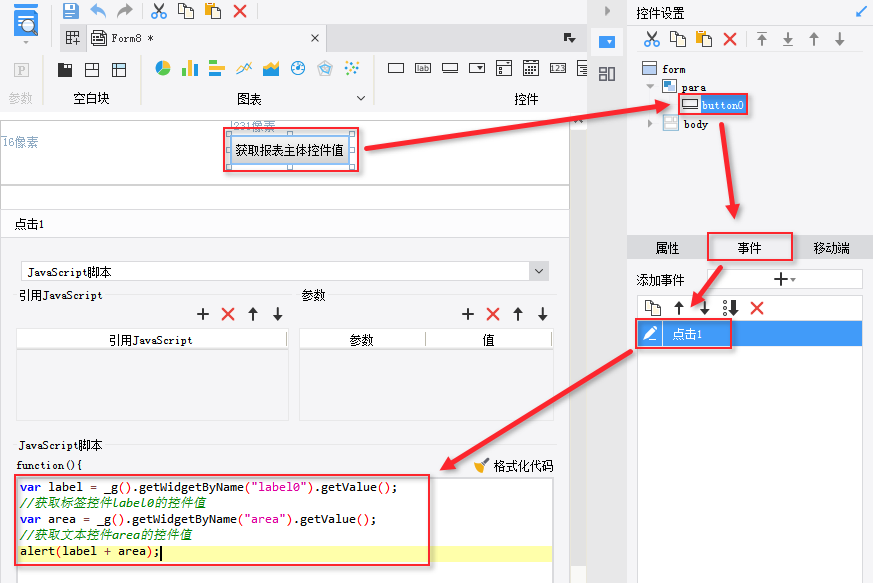Redo the last action
Viewport: 873px width, 583px height.
125,11
